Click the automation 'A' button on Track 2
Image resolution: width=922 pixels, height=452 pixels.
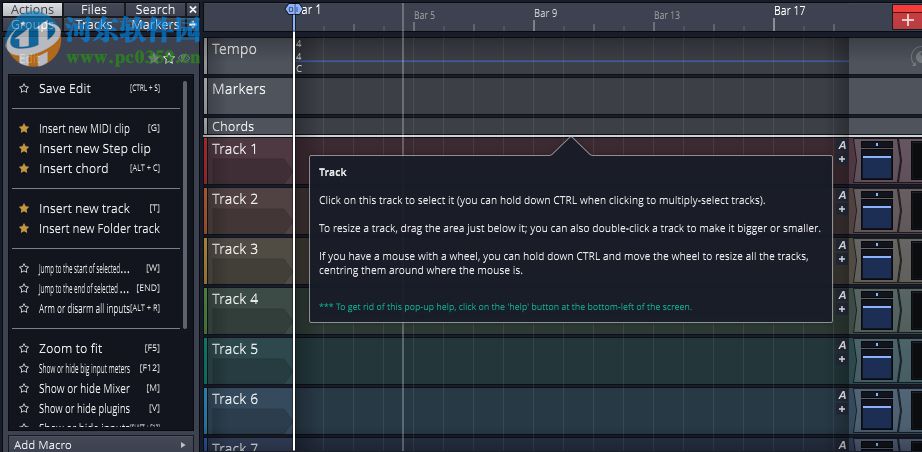842,195
